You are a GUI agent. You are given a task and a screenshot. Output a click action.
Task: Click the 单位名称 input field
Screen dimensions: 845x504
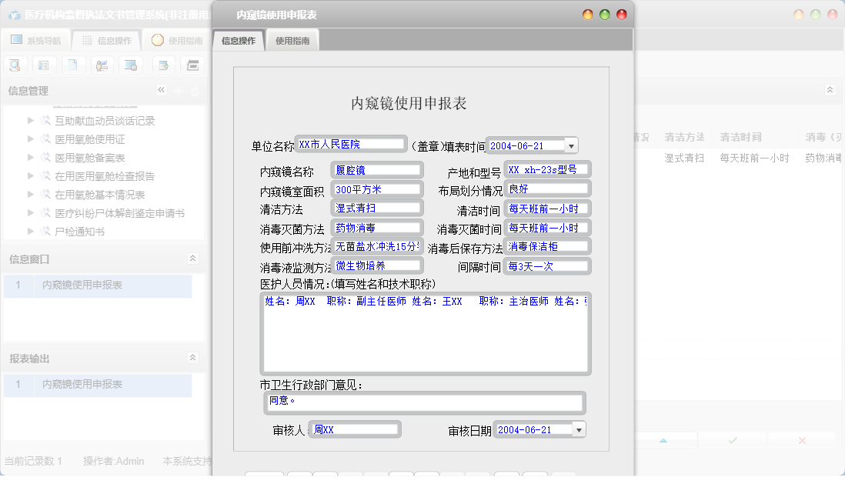[x=351, y=145]
